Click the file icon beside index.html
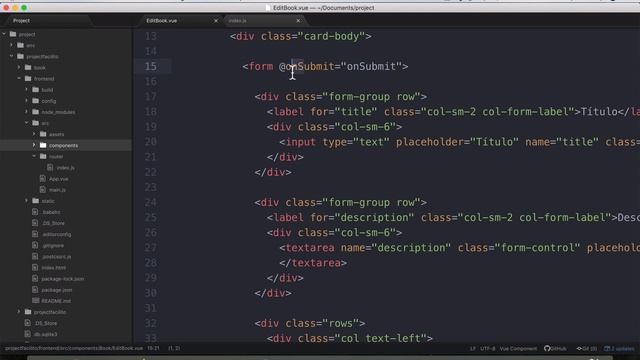This screenshot has width=640, height=360. click(x=36, y=267)
